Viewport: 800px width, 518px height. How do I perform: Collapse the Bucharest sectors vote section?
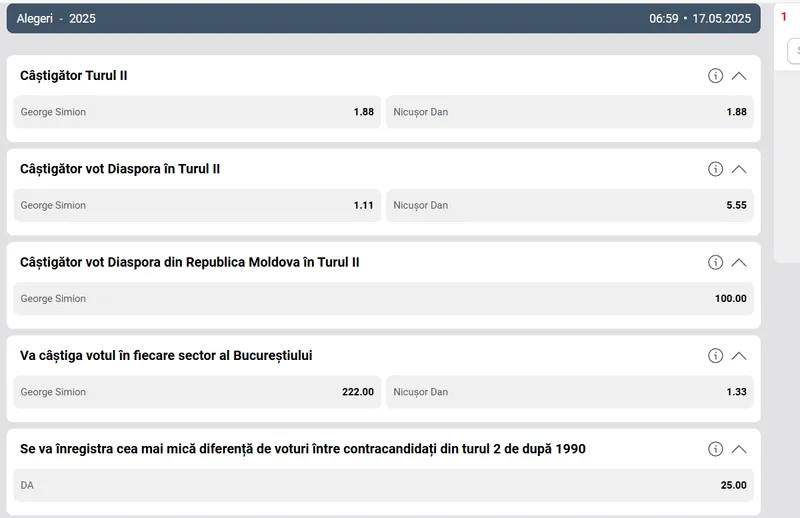739,356
